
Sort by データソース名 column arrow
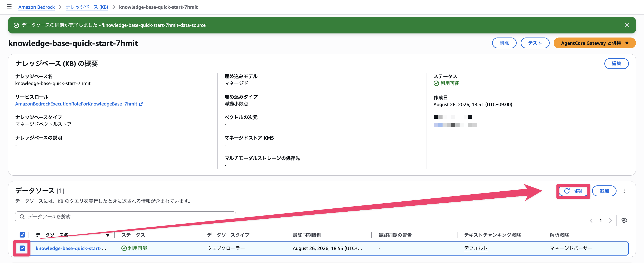[x=108, y=235]
